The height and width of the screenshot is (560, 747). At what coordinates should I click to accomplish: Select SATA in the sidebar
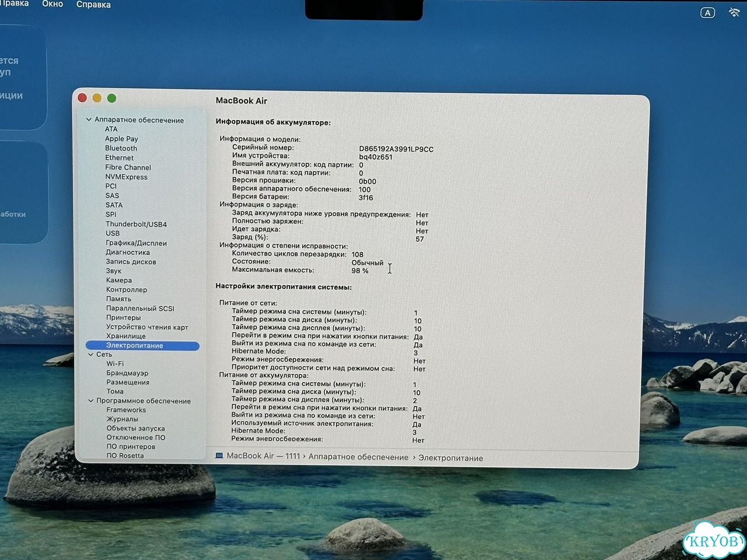[114, 205]
